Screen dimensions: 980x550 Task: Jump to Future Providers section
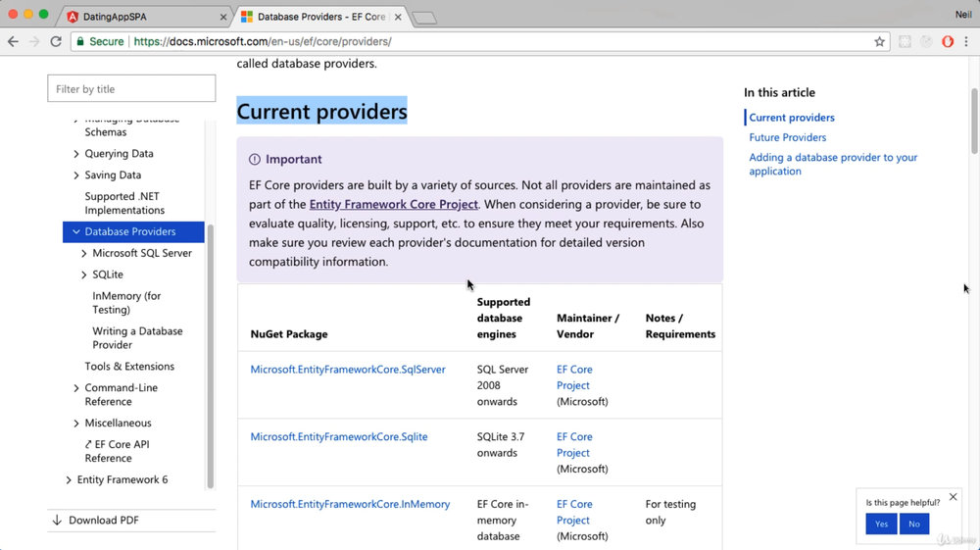coord(788,137)
